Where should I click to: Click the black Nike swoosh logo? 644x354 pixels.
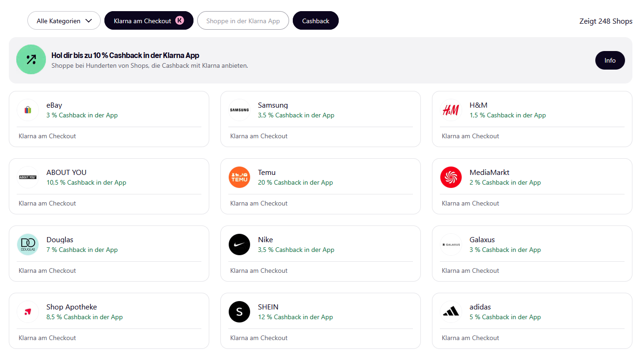239,245
